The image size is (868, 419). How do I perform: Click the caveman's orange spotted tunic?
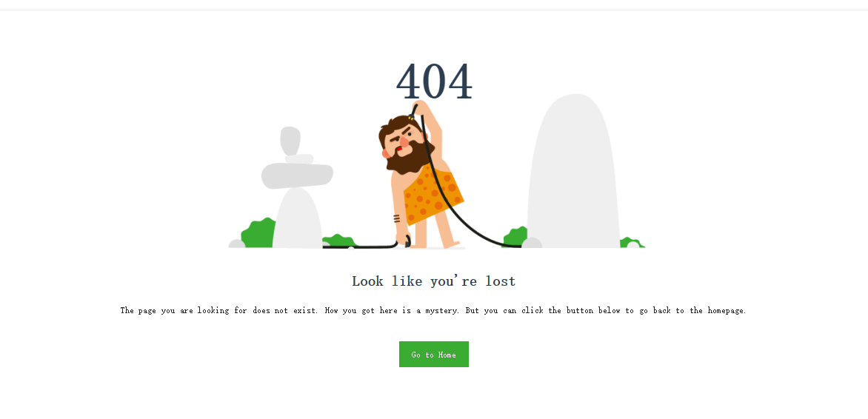(x=433, y=195)
